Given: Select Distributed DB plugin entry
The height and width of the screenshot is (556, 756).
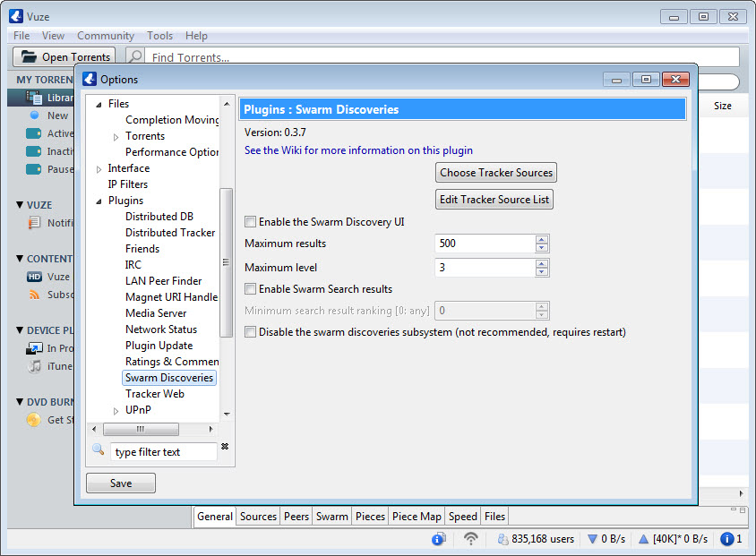Looking at the screenshot, I should click(x=159, y=217).
